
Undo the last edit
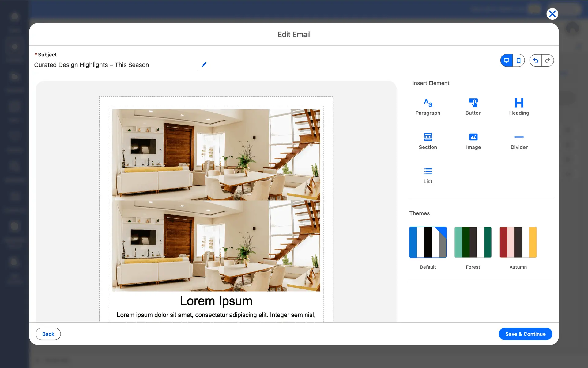pos(536,60)
